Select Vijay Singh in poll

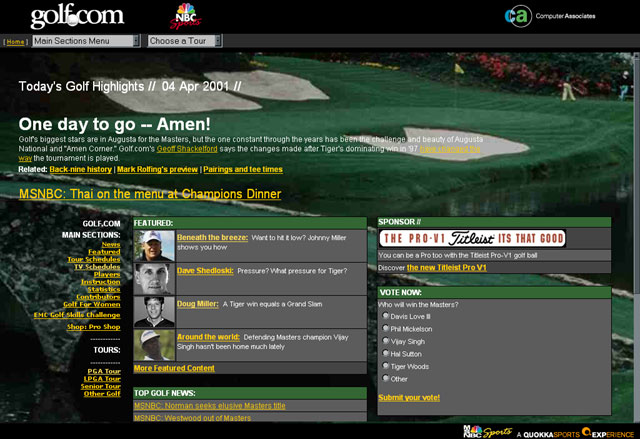[x=385, y=341]
